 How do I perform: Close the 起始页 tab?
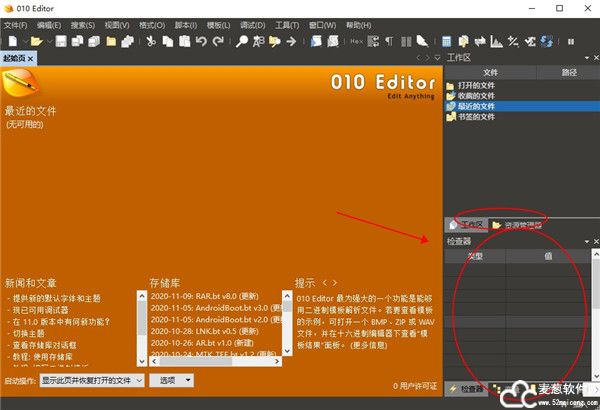[31, 59]
